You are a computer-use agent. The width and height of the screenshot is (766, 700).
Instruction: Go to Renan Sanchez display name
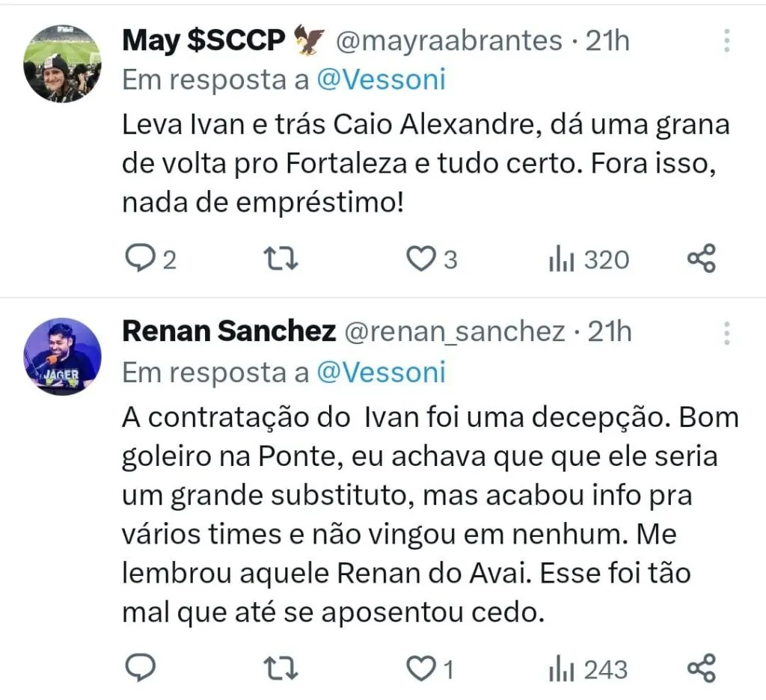pyautogui.click(x=228, y=331)
